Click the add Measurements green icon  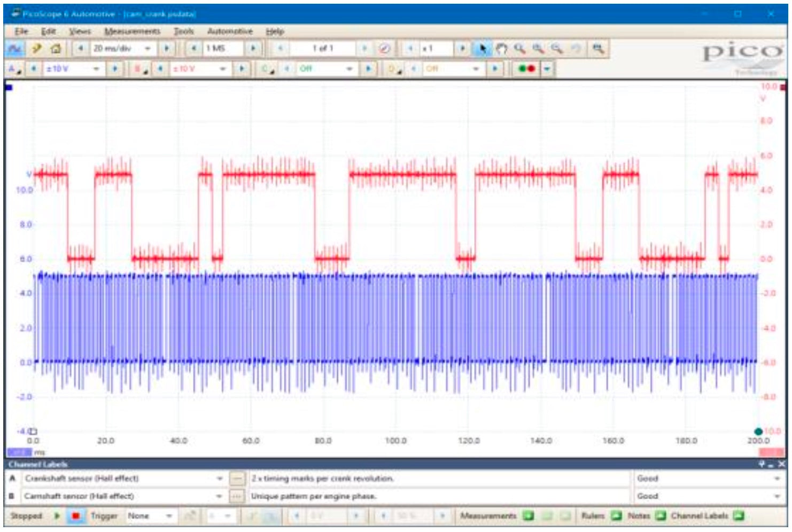(x=528, y=515)
